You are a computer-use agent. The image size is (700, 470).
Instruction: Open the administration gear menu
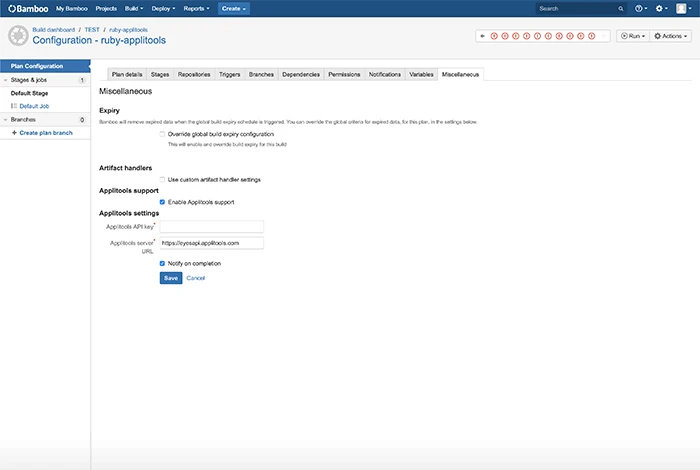pyautogui.click(x=661, y=8)
